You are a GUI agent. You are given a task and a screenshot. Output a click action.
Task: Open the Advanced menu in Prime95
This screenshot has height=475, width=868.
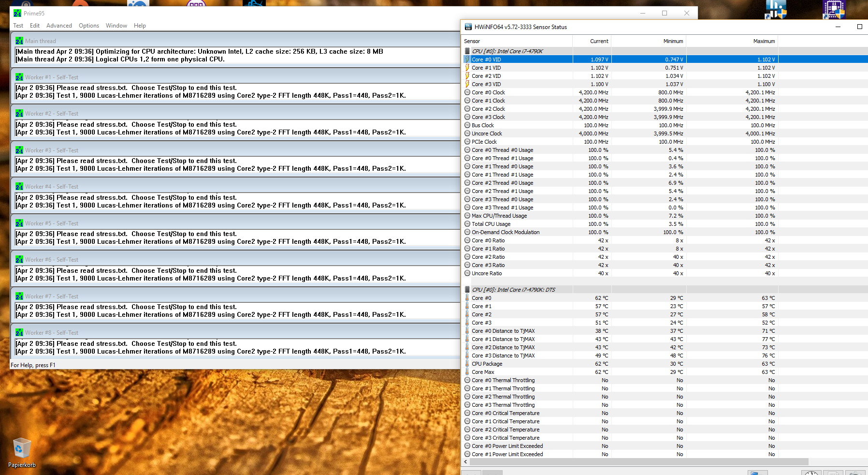click(59, 26)
